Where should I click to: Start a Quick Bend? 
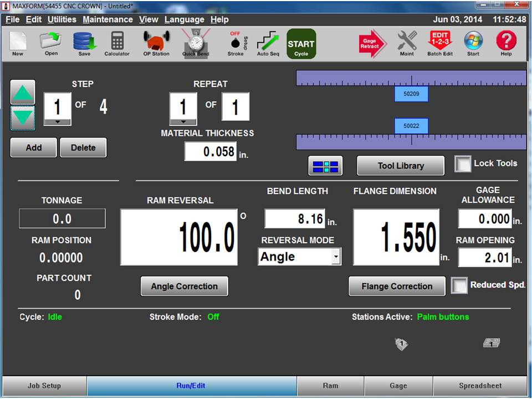click(x=196, y=43)
